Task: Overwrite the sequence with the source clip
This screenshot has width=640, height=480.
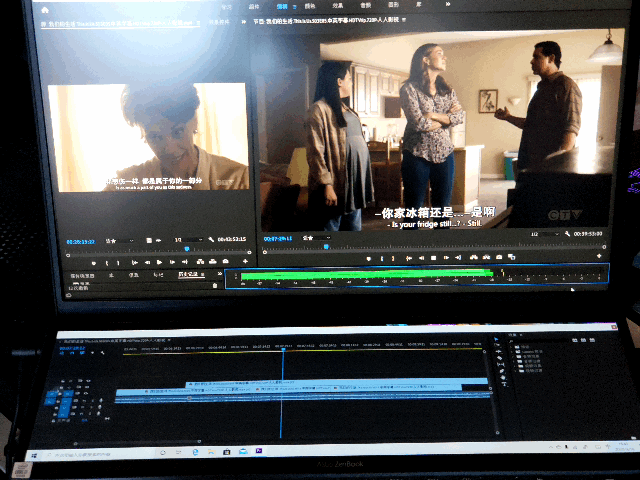Action: [x=213, y=261]
